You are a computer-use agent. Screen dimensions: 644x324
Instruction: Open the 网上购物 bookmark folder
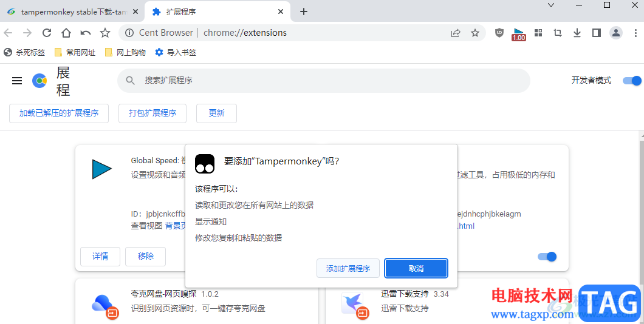coord(125,53)
